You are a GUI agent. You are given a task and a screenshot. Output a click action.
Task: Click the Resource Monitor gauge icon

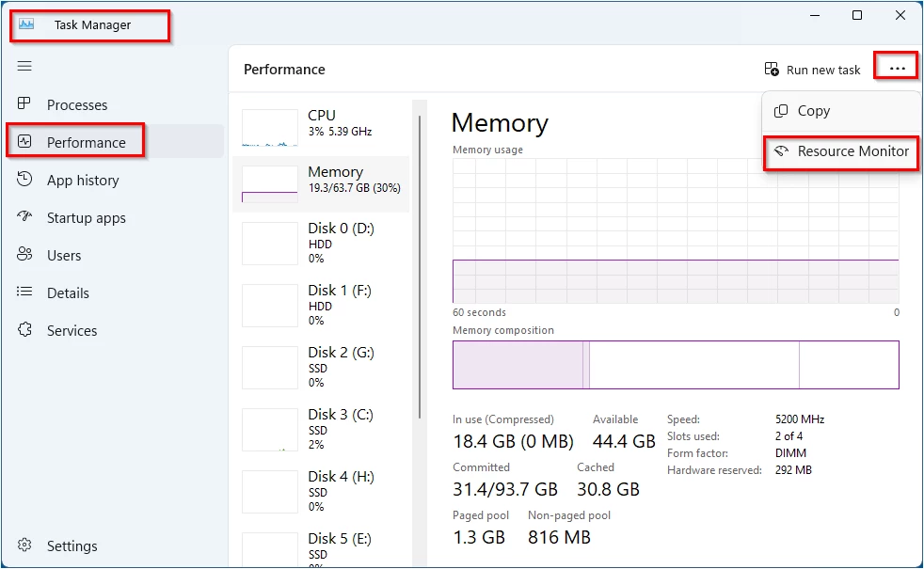click(x=781, y=150)
